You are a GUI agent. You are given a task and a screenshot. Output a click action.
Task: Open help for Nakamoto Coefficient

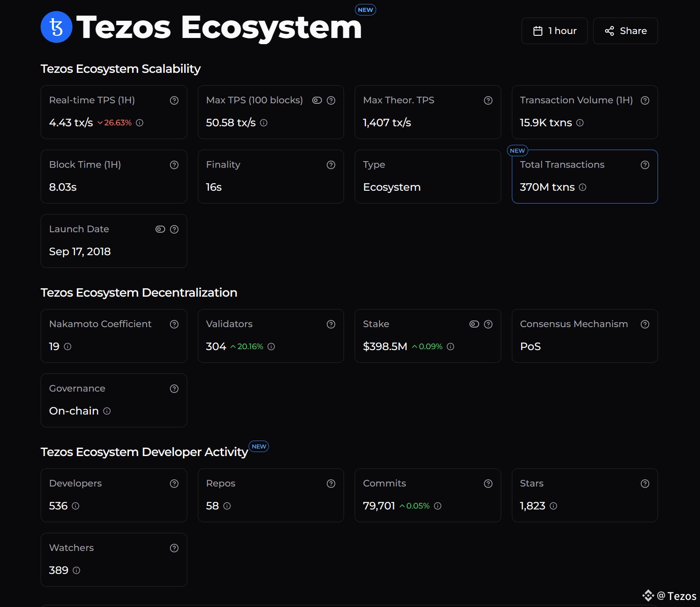coord(174,324)
